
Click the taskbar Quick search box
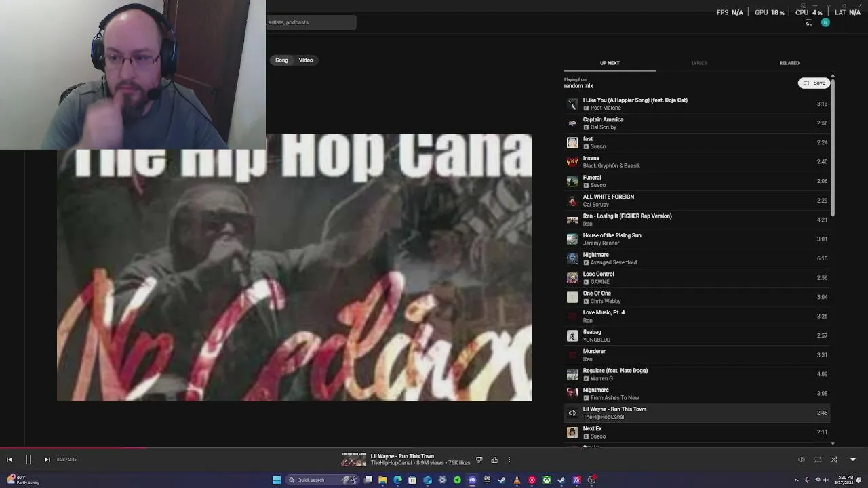pos(322,480)
